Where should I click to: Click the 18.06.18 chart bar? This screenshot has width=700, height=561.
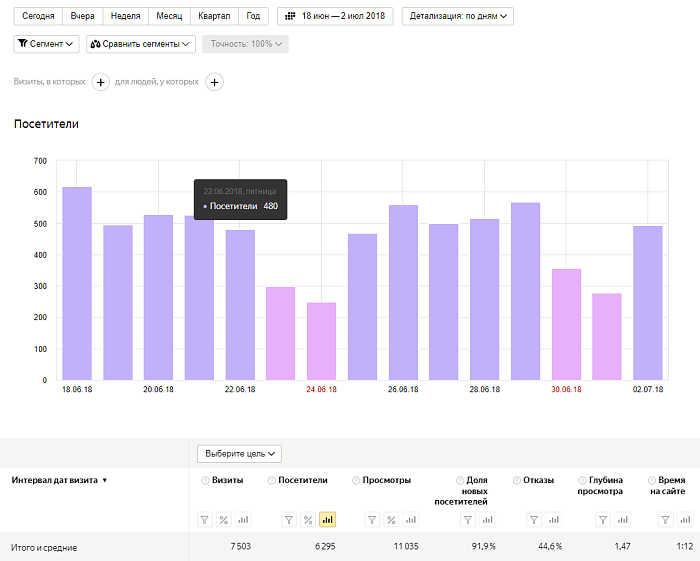[x=77, y=283]
